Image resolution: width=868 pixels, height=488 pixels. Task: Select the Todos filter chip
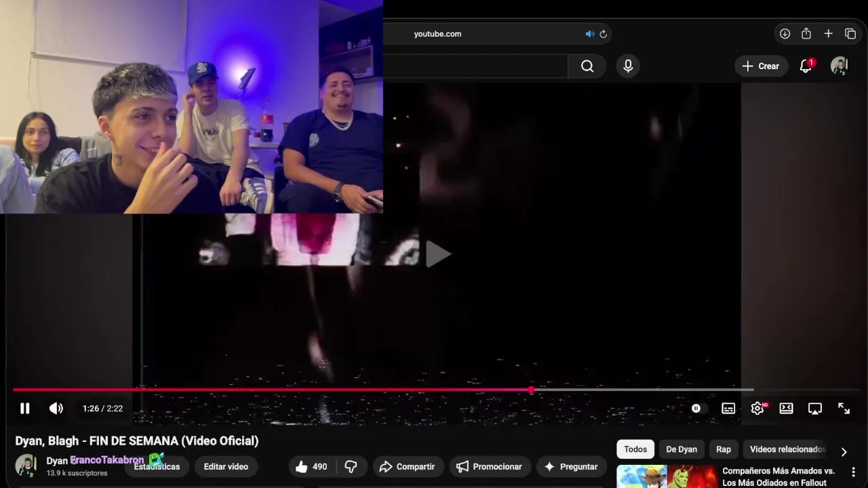(635, 449)
